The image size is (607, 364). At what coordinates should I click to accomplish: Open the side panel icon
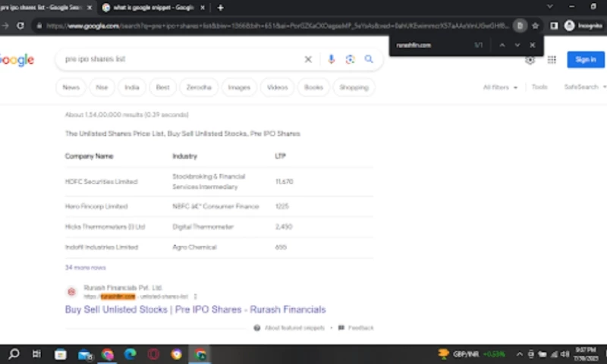[x=554, y=26]
